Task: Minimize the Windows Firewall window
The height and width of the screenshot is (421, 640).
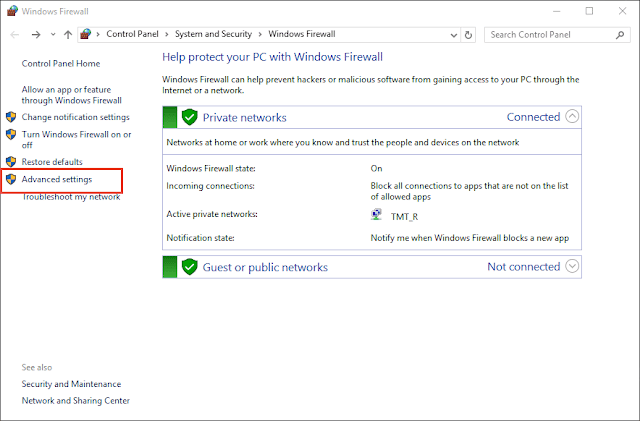Action: point(557,11)
